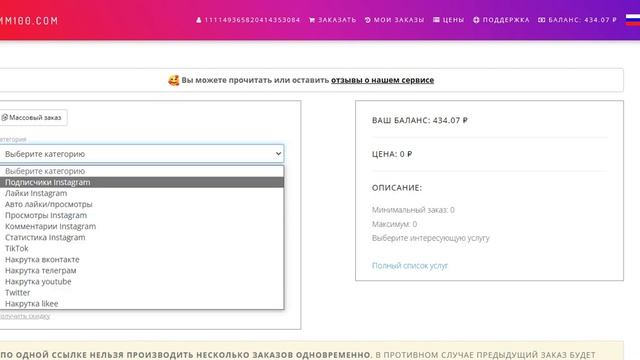
Task: Click the ОПИСАНИЕ: heading
Action: coord(397,188)
